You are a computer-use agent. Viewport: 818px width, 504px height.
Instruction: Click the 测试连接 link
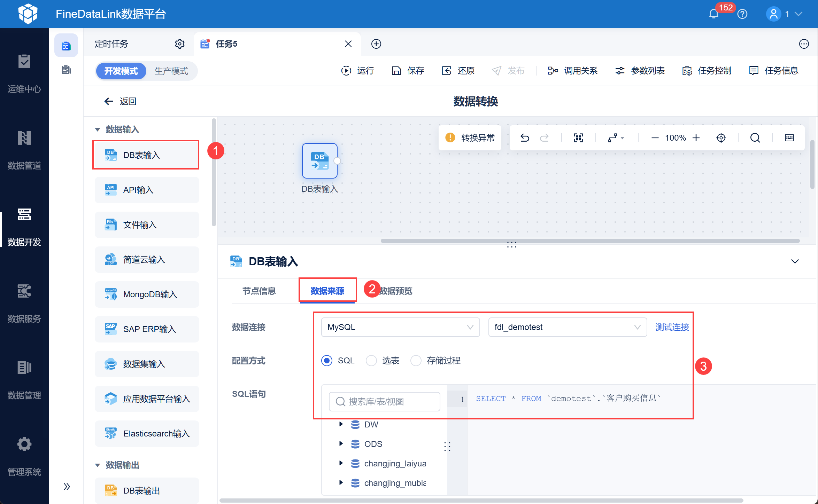pyautogui.click(x=672, y=327)
